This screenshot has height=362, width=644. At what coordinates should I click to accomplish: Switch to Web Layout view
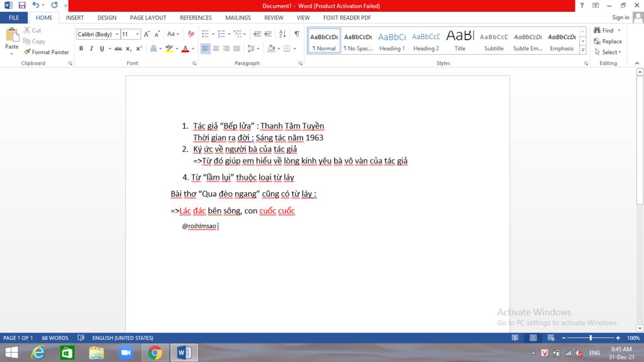[551, 337]
